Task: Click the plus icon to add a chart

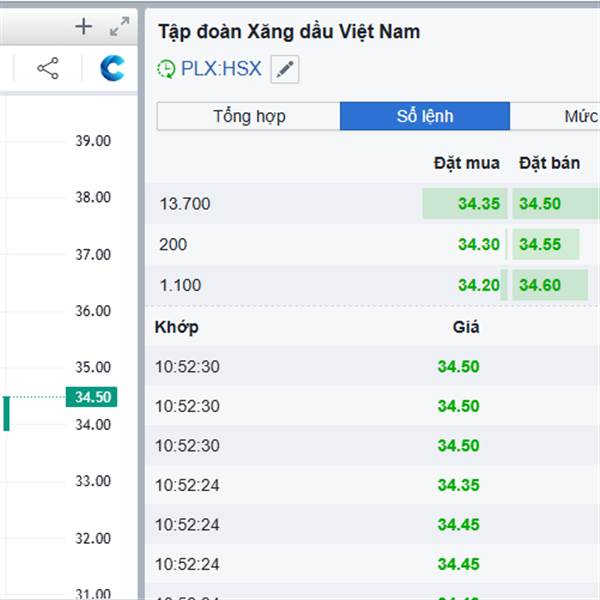Action: [84, 27]
